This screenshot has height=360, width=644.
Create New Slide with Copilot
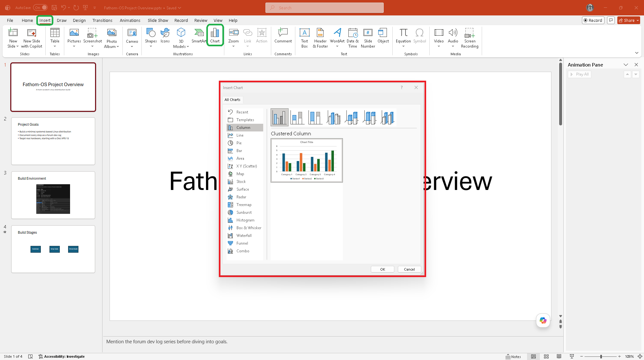(x=31, y=38)
